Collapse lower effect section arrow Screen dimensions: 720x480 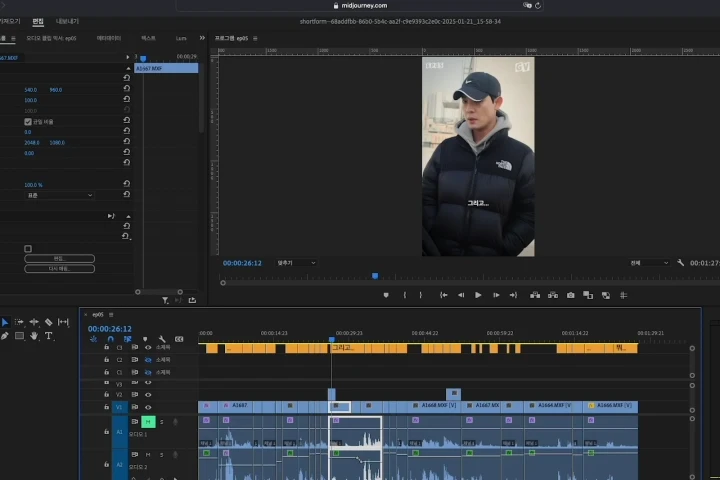(129, 216)
